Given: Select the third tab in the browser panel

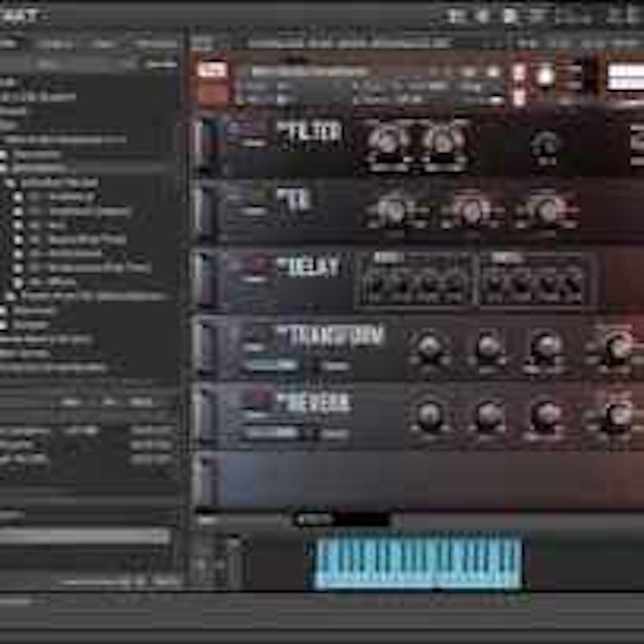Looking at the screenshot, I should [x=102, y=43].
